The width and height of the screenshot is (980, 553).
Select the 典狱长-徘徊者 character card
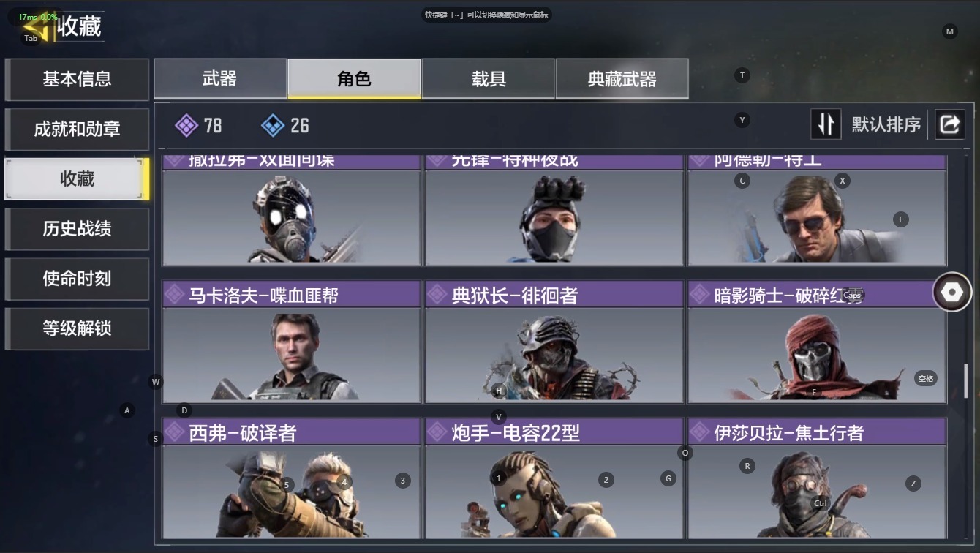(554, 342)
